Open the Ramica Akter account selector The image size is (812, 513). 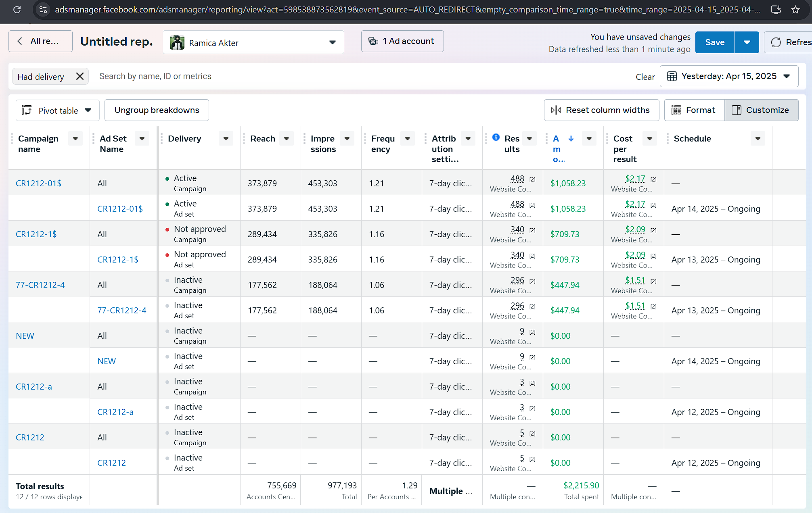point(253,42)
